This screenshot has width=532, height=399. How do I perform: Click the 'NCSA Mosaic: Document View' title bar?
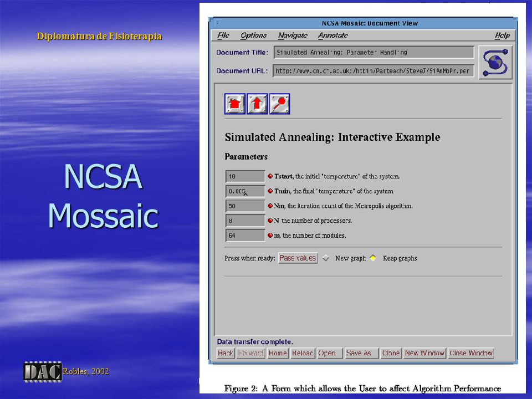pyautogui.click(x=370, y=23)
